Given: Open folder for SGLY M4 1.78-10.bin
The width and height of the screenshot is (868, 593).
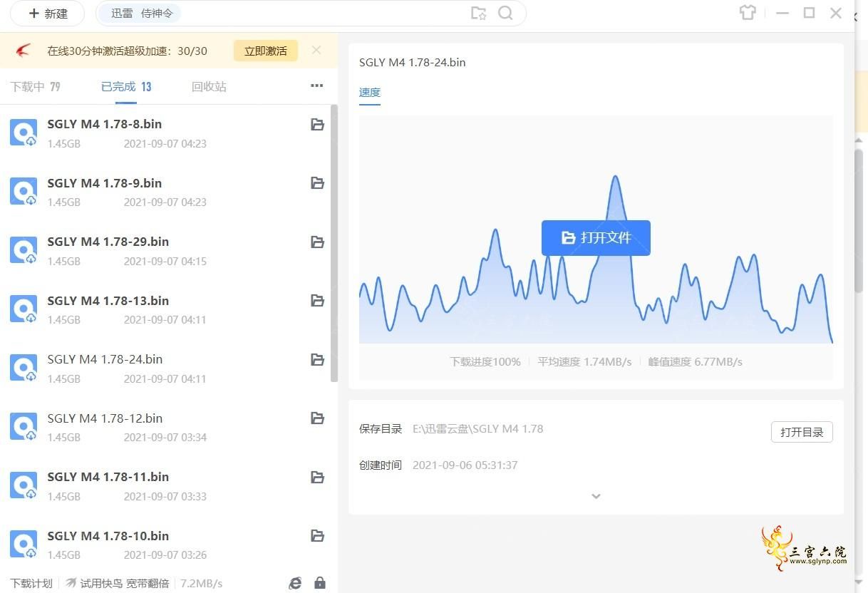Looking at the screenshot, I should click(318, 536).
